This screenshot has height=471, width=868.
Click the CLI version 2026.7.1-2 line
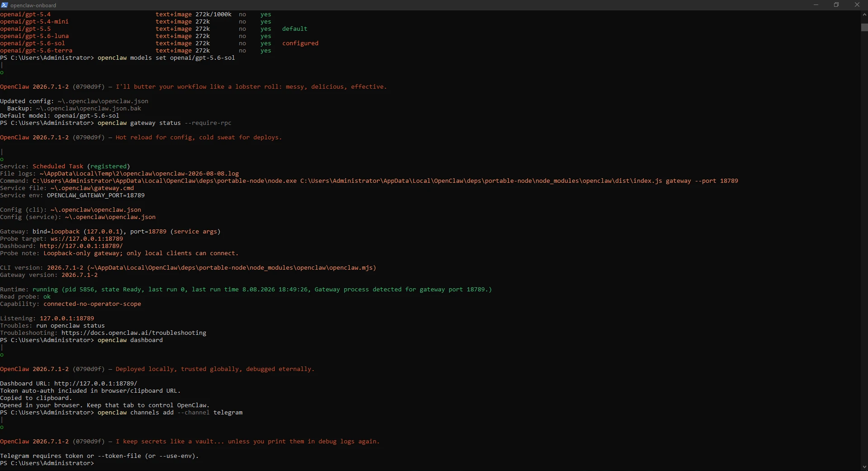pyautogui.click(x=188, y=268)
